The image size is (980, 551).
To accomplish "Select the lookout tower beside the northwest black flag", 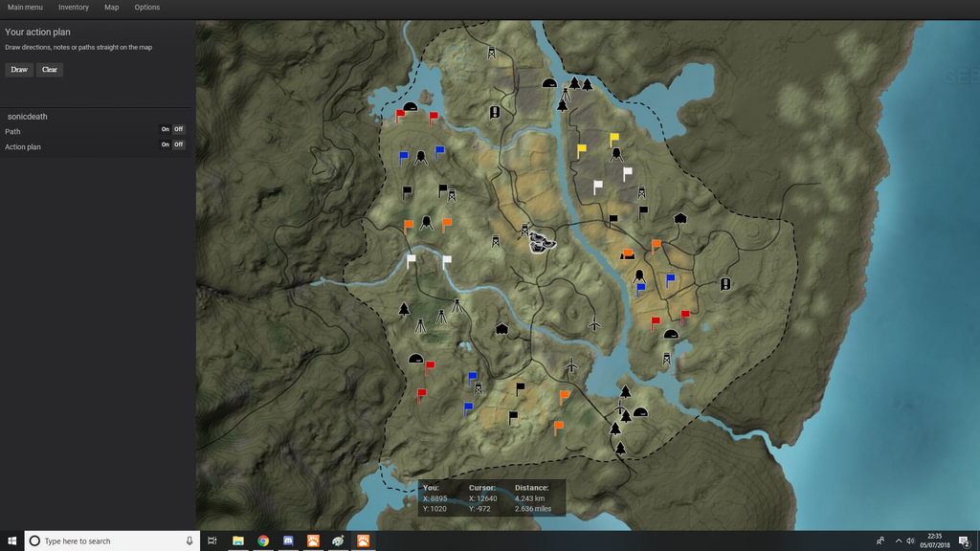I will point(452,195).
